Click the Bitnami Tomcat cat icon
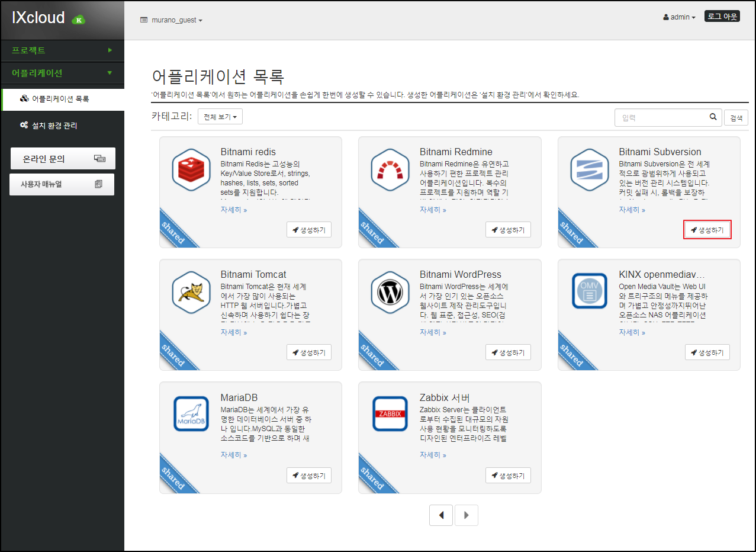Screen dimensions: 756x552 [191, 293]
